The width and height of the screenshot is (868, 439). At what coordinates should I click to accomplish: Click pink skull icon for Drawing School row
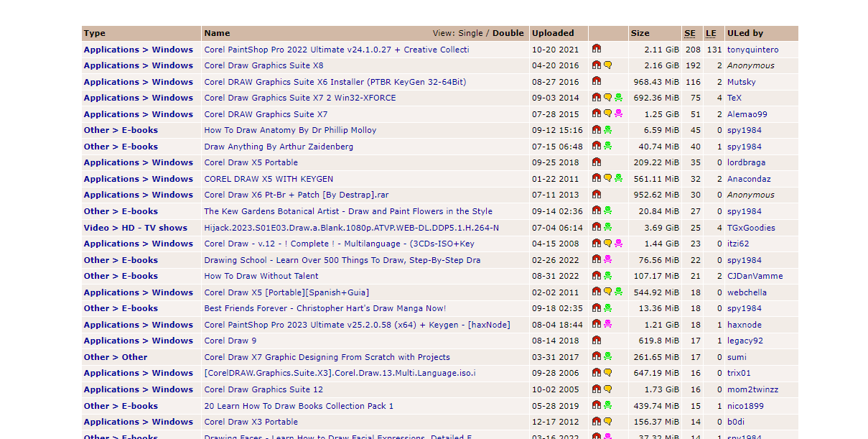point(607,259)
